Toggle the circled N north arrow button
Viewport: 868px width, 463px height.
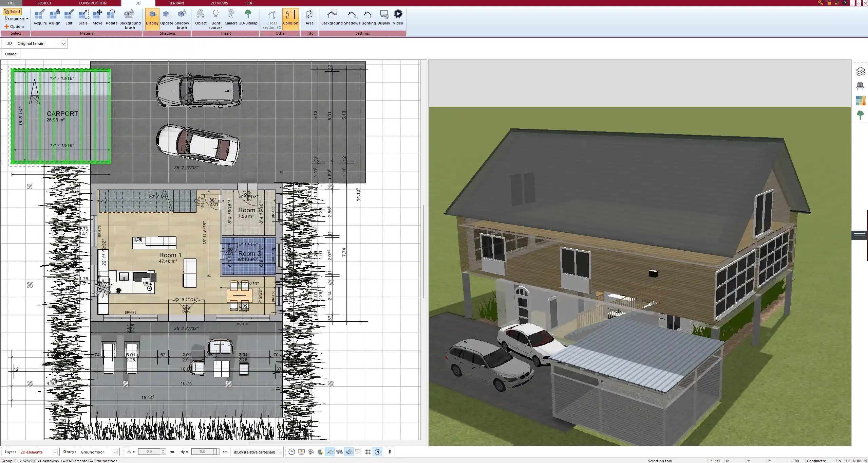pos(377,452)
